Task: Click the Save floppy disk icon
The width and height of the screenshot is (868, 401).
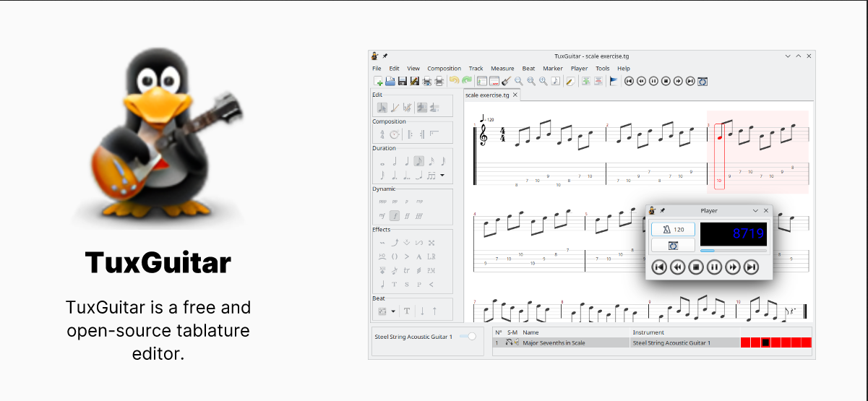Action: (403, 81)
